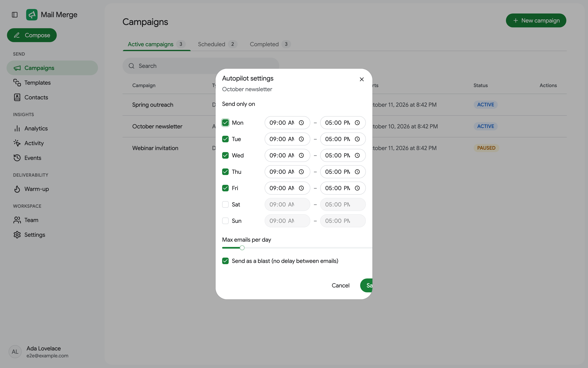
Task: Uncheck the Wed checkbox
Action: click(225, 155)
